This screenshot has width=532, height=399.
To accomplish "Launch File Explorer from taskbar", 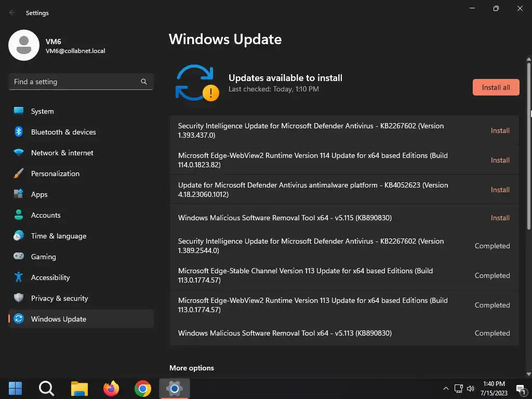I will [79, 389].
